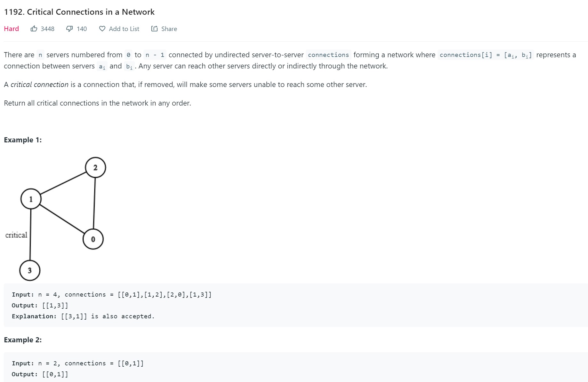Click the 3448 likes count
This screenshot has width=588, height=382.
pos(47,29)
